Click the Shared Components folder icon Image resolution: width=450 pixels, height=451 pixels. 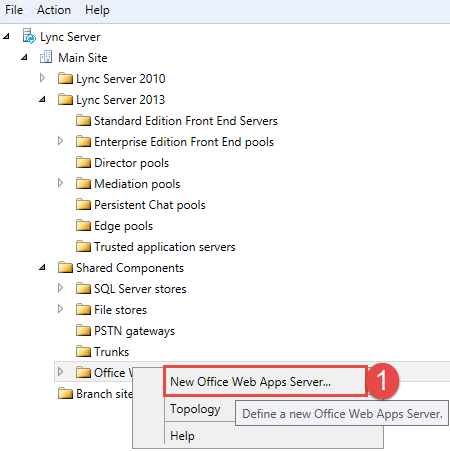(65, 268)
